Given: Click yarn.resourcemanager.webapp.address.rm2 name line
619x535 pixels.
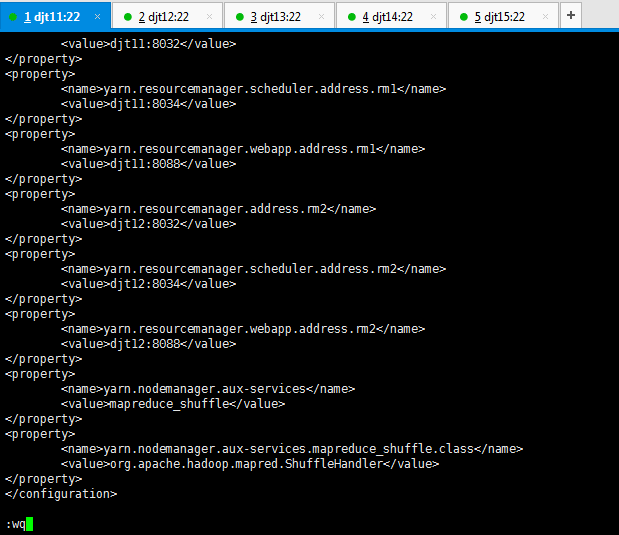Looking at the screenshot, I should point(243,329).
